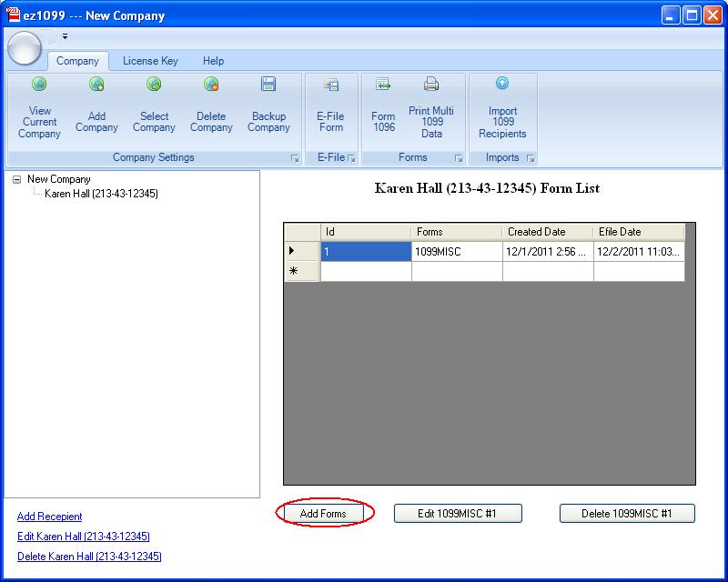Expand Company Settings group dialog launcher
The height and width of the screenshot is (582, 728).
click(x=295, y=158)
